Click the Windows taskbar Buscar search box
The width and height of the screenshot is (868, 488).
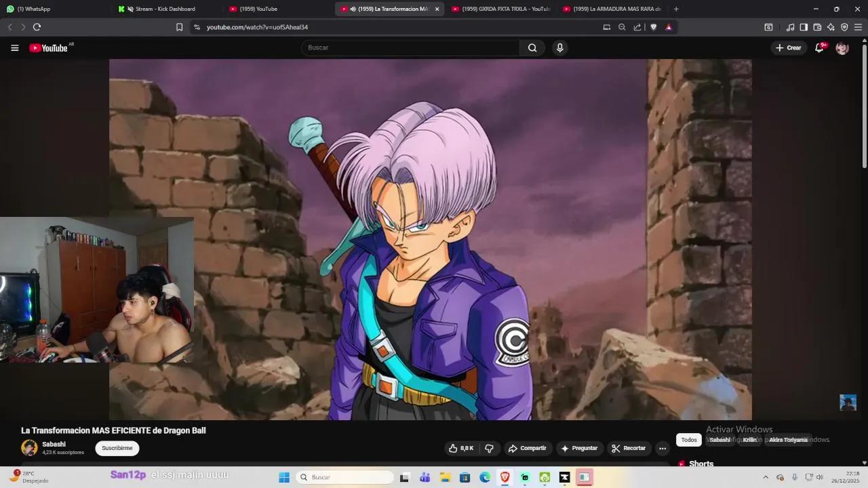(346, 477)
